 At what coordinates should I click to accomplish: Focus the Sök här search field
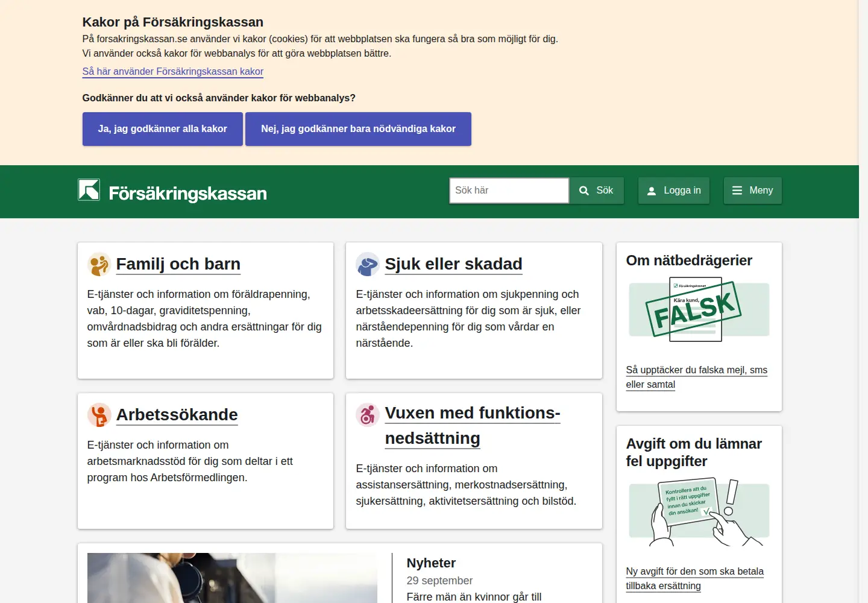(x=509, y=191)
